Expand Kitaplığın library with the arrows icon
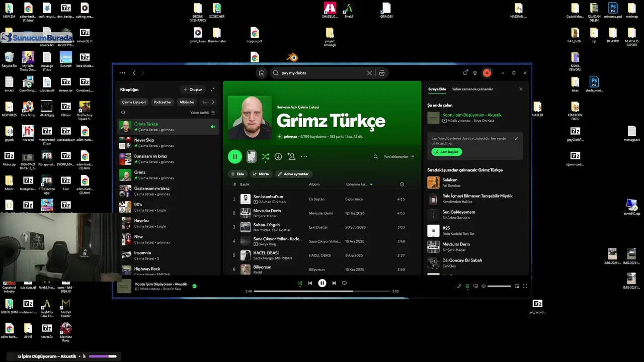This screenshot has width=644, height=362. [212, 89]
